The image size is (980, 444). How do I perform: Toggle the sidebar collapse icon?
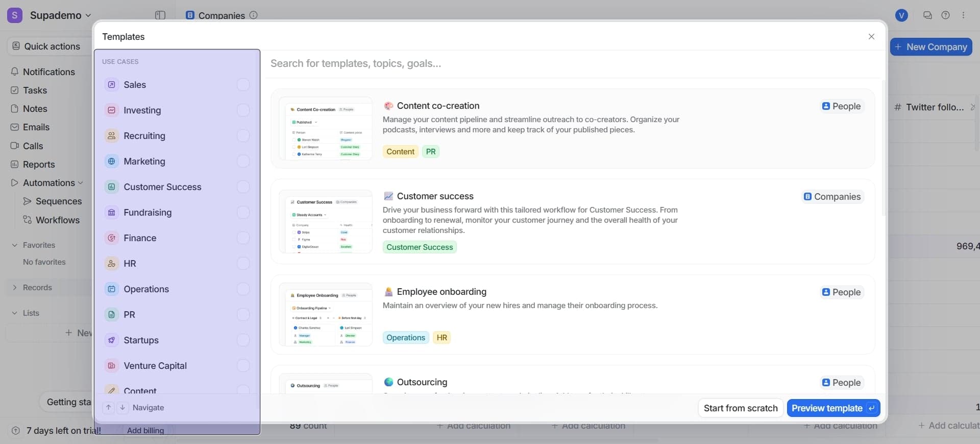[x=160, y=15]
